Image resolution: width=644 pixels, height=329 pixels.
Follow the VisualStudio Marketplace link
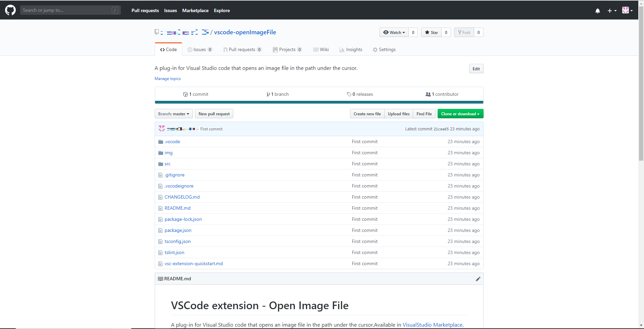pyautogui.click(x=433, y=325)
